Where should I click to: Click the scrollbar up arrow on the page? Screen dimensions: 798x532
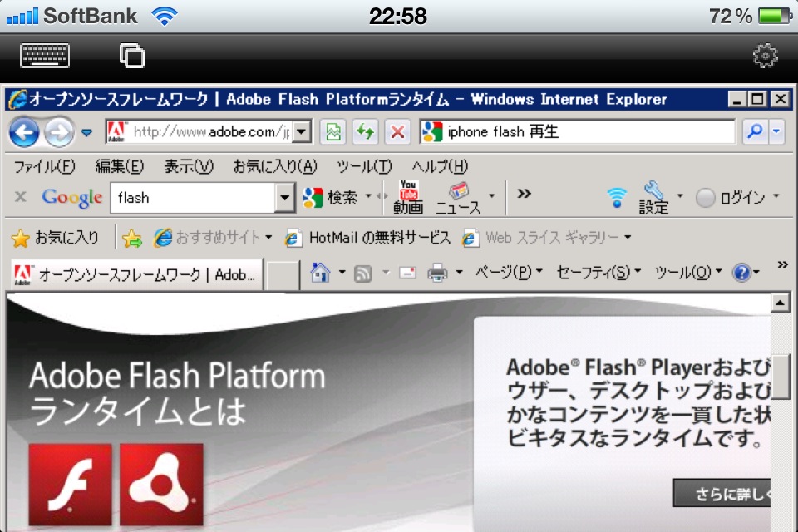pyautogui.click(x=780, y=303)
